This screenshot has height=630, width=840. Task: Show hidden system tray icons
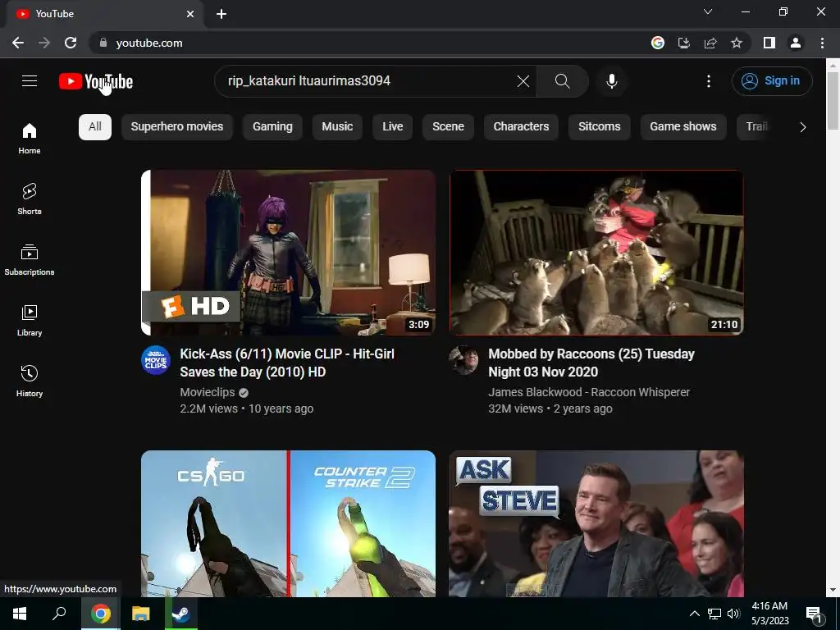[x=694, y=614]
